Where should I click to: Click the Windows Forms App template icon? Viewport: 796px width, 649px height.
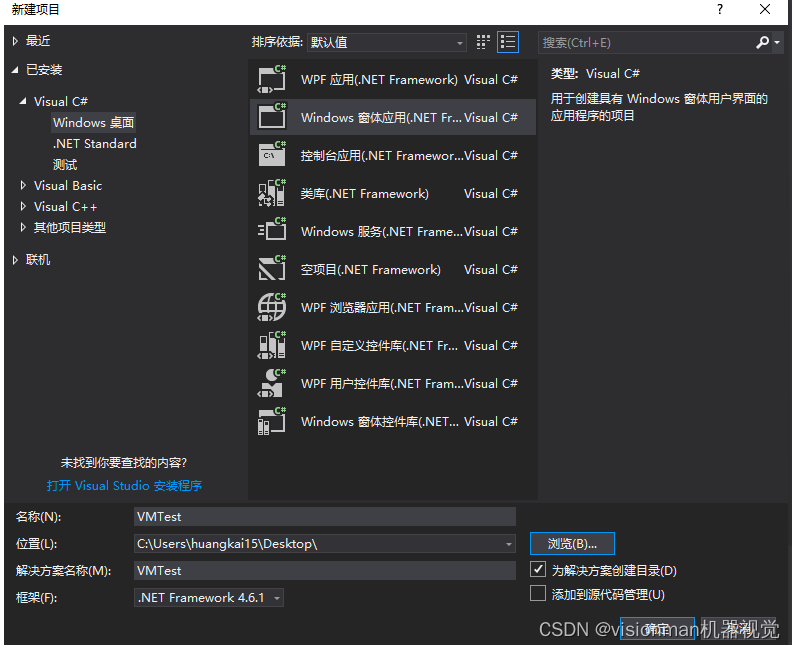click(272, 116)
